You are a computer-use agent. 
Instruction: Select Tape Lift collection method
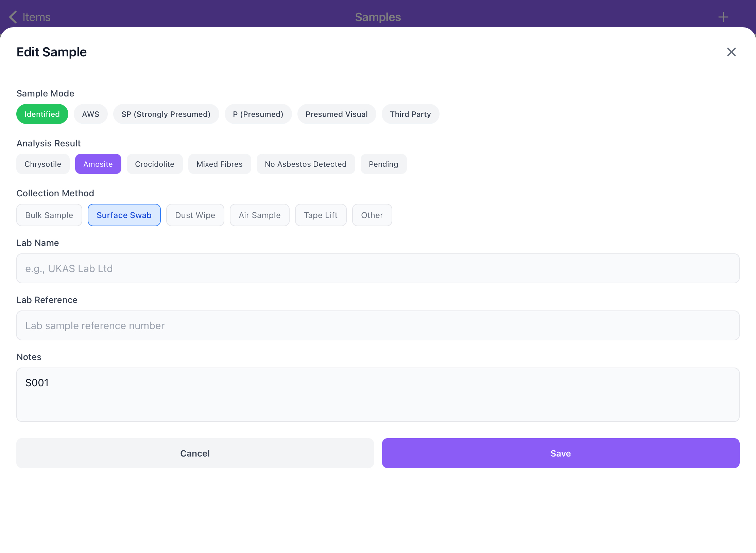[x=321, y=215]
